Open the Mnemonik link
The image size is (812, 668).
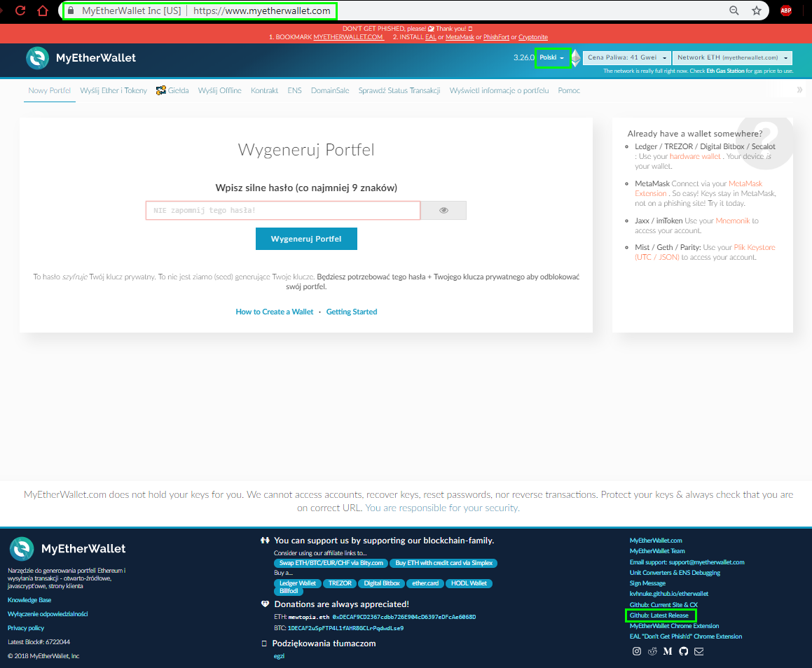click(x=733, y=221)
